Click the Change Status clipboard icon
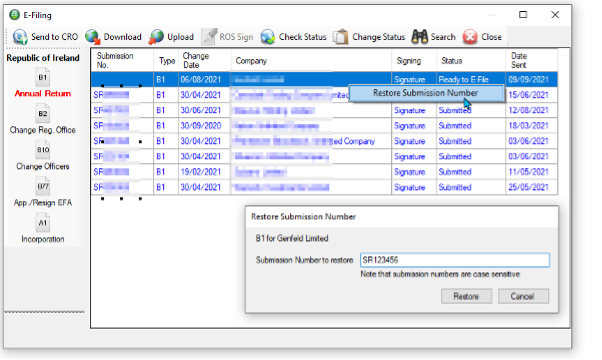The width and height of the screenshot is (602, 360). coord(341,37)
